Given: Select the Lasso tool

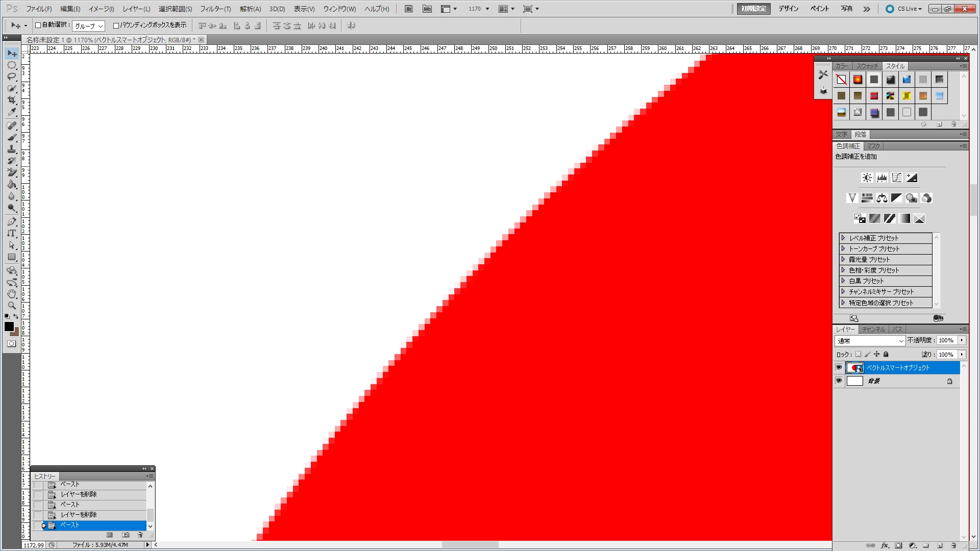Looking at the screenshot, I should coord(12,77).
